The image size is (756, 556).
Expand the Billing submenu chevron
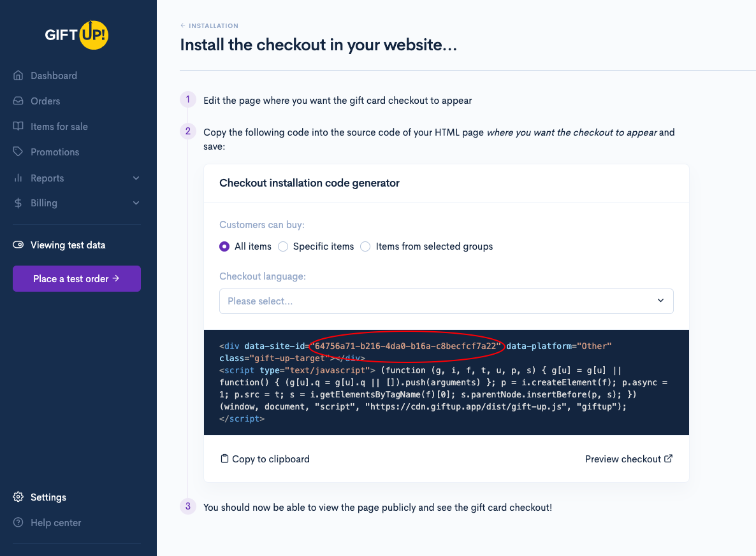136,203
